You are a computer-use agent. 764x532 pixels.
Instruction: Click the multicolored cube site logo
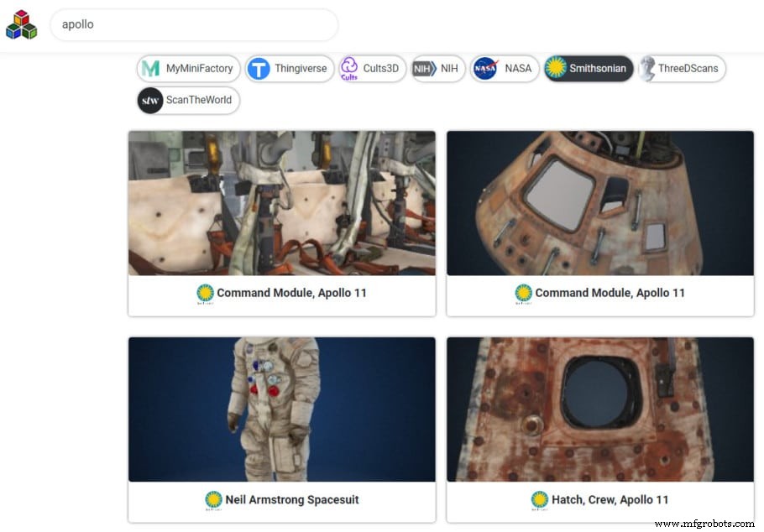point(21,24)
